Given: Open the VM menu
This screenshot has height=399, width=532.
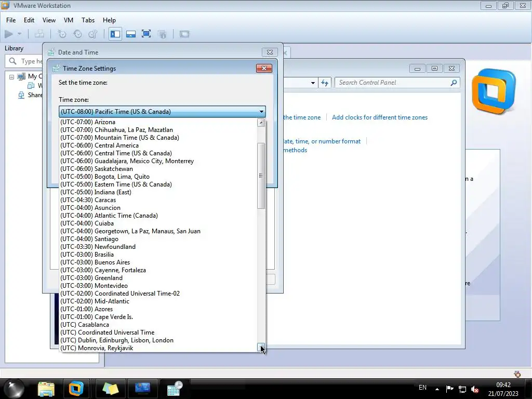Looking at the screenshot, I should (69, 20).
